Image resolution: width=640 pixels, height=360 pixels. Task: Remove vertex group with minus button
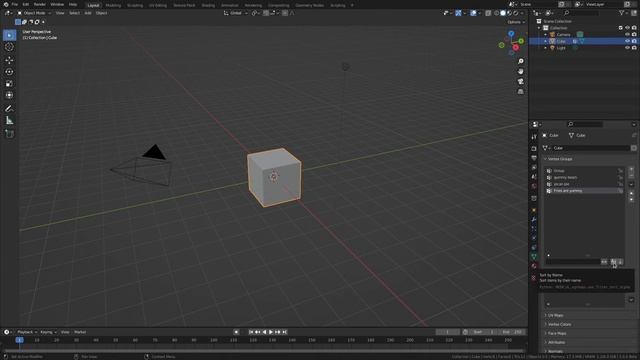631,176
